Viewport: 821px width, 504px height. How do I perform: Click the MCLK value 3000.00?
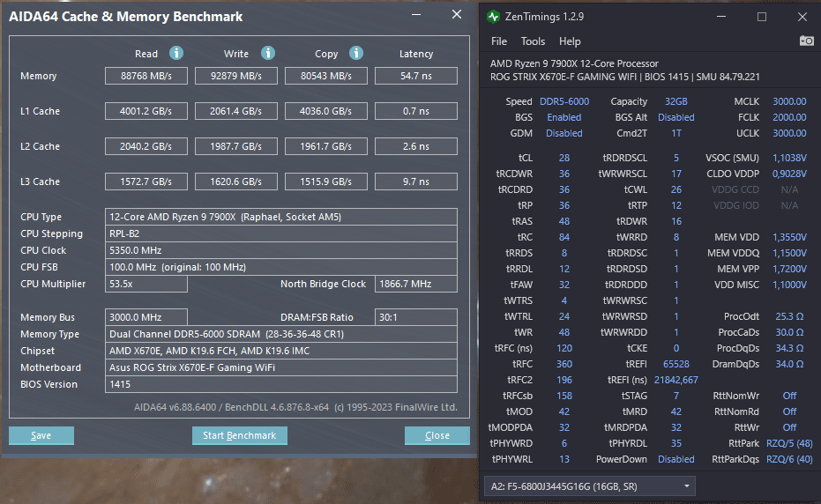coord(789,101)
